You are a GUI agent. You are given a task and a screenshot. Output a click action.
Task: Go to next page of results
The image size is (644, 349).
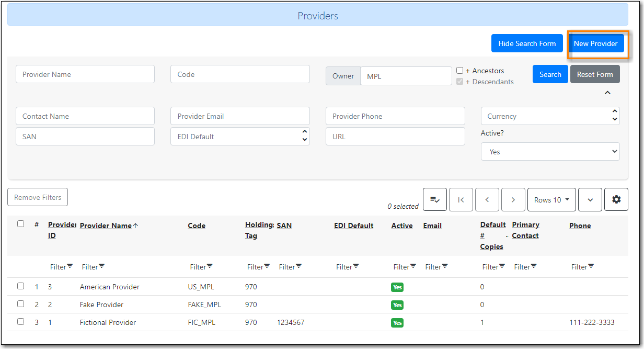(x=513, y=199)
